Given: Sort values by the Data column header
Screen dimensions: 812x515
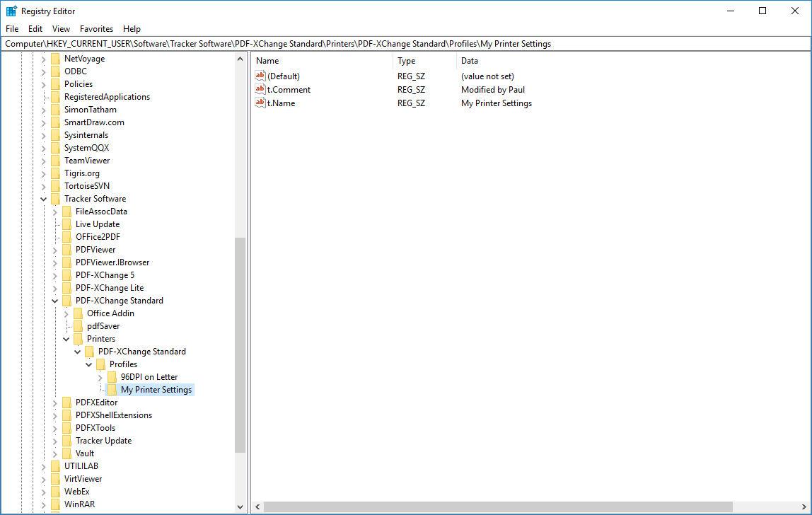Looking at the screenshot, I should click(633, 61).
